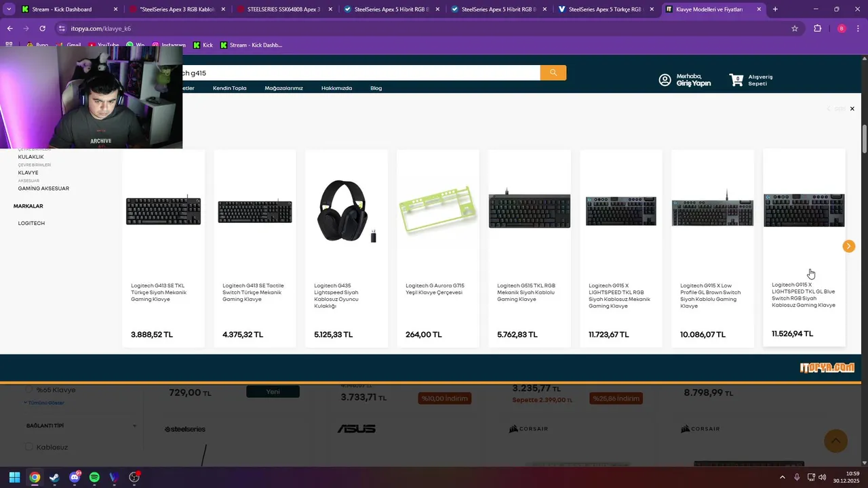Click the volume icon in system tray

[823, 477]
